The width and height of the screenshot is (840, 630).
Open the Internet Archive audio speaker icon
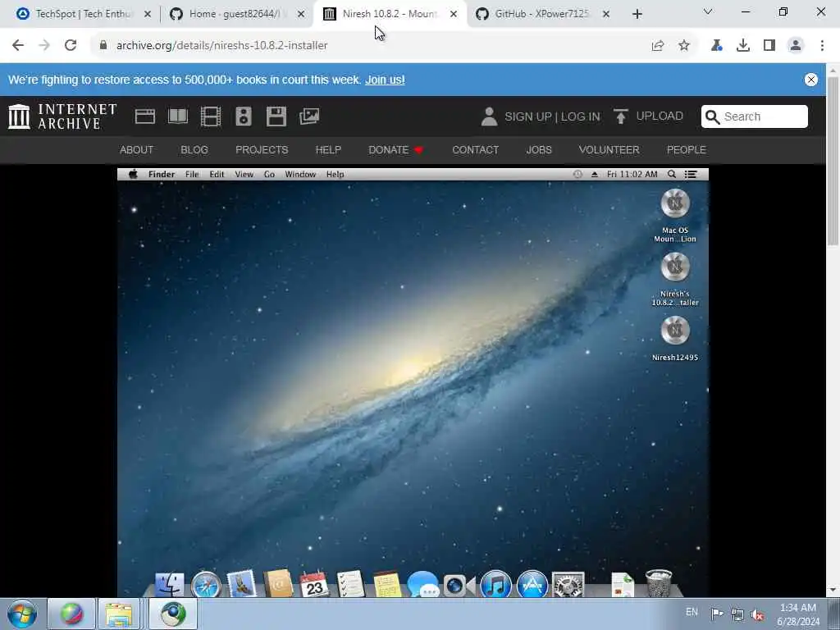pyautogui.click(x=243, y=116)
